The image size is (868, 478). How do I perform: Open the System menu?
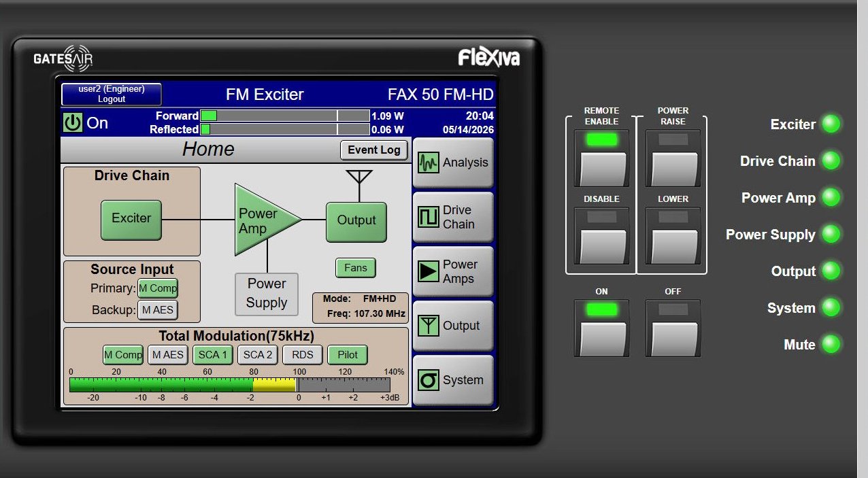coord(453,380)
